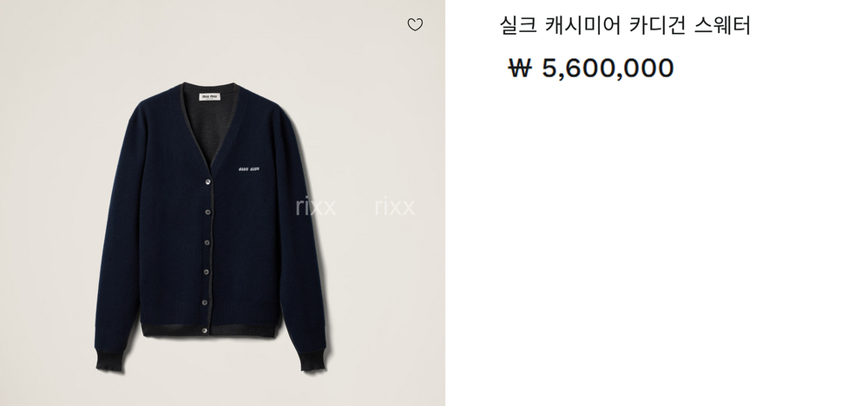This screenshot has width=868, height=406.
Task: Click the fifth cardigan button from the top
Action: pos(205,302)
